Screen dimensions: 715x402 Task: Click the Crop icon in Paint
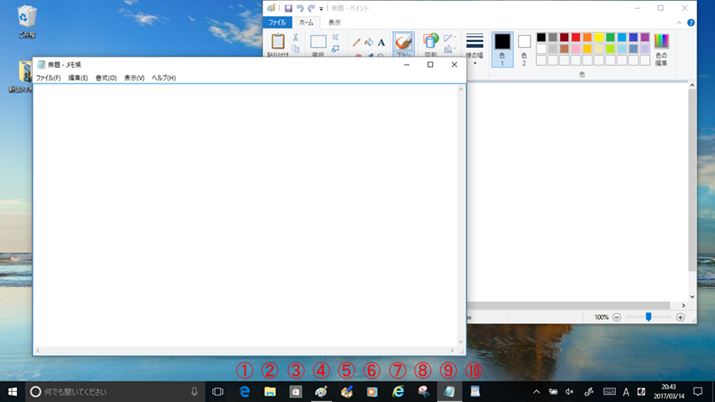(336, 37)
